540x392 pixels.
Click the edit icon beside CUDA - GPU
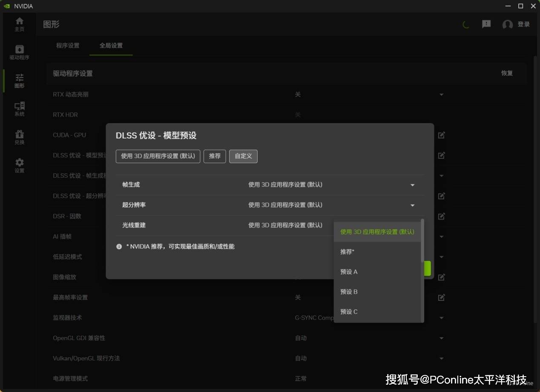tap(442, 135)
